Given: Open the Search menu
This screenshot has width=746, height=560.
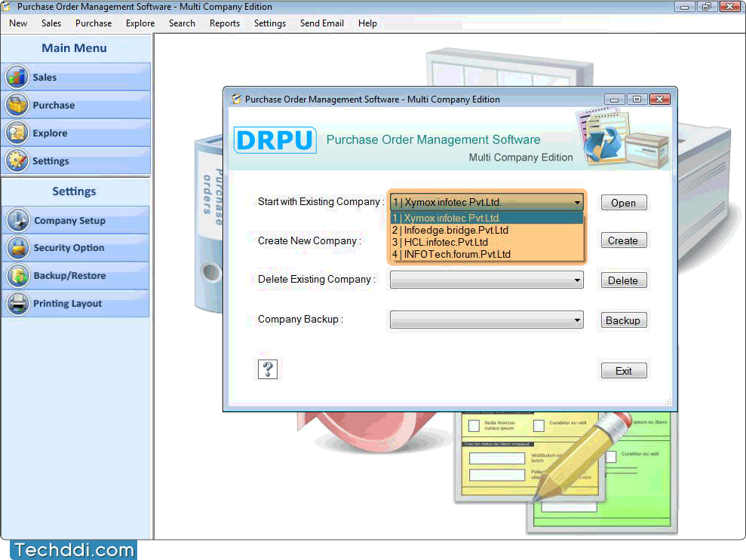Looking at the screenshot, I should click(x=182, y=23).
